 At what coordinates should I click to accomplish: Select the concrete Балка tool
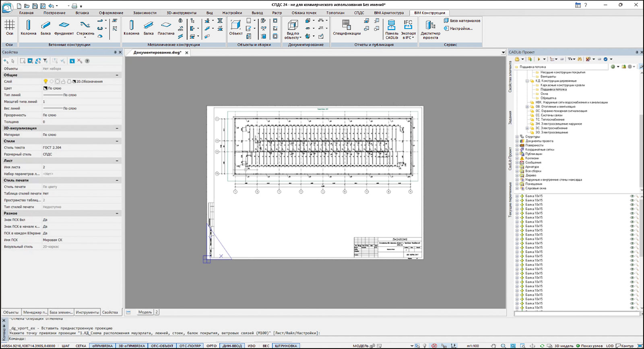coord(45,27)
